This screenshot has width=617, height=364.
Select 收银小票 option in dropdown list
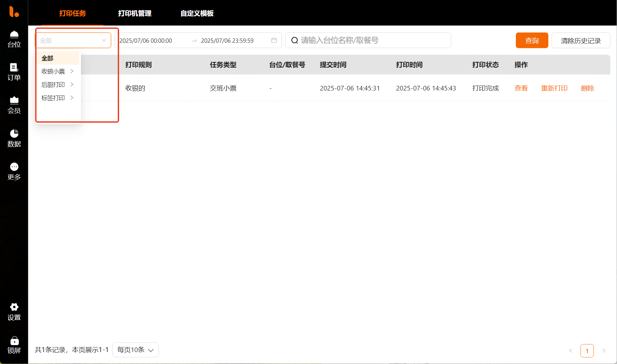click(53, 71)
